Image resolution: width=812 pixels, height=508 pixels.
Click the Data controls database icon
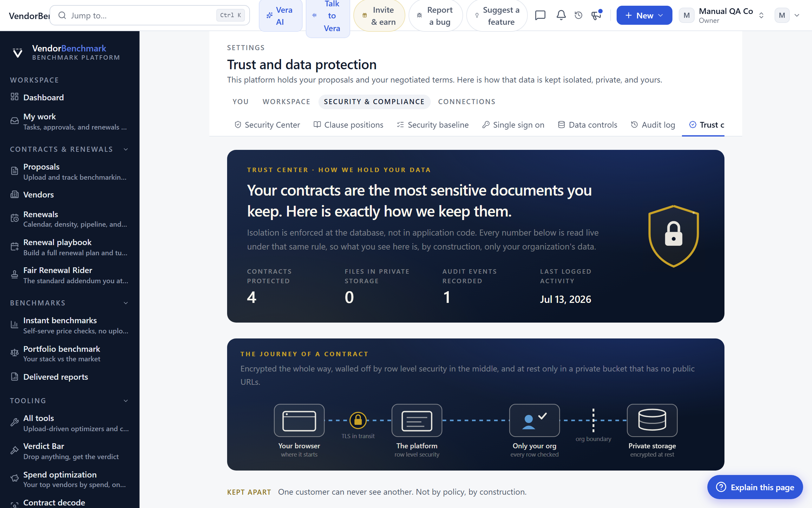(561, 125)
